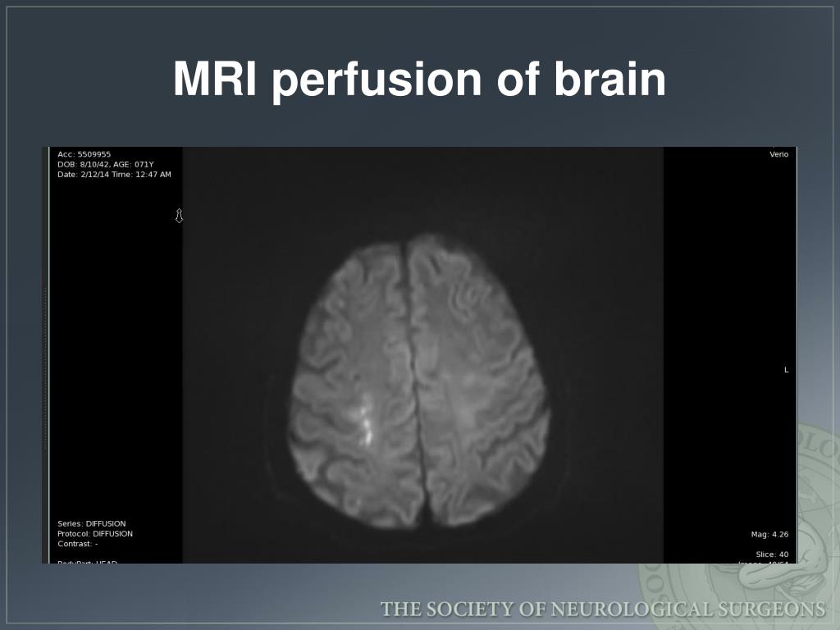The width and height of the screenshot is (840, 630).
Task: Click the 'Protocol: DIFFUSION' label
Action: (x=95, y=534)
